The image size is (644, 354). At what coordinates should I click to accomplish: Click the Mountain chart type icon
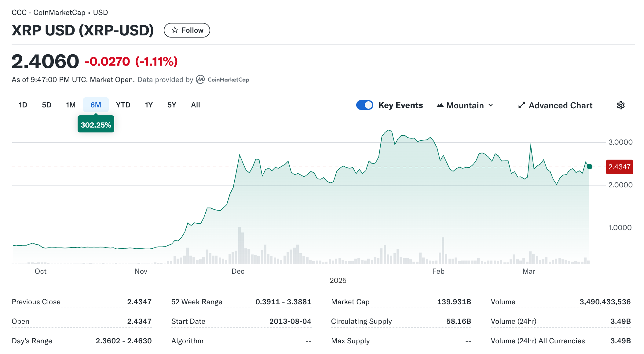pyautogui.click(x=440, y=105)
